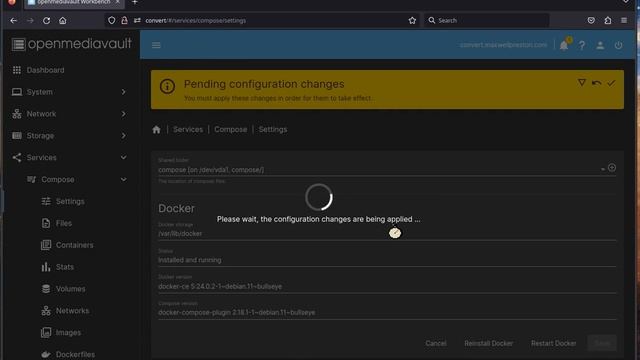This screenshot has width=640, height=360.
Task: Click 'Installed and running' status text
Action: (190, 260)
